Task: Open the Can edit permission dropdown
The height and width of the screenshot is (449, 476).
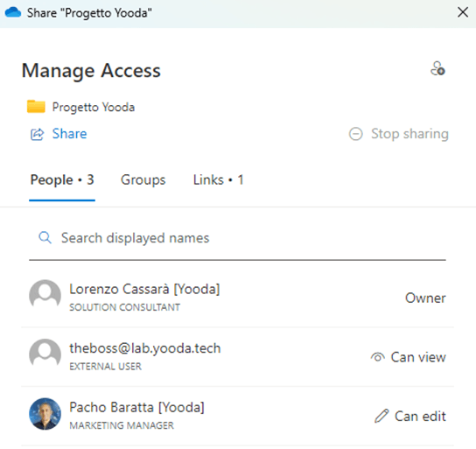Action: [410, 416]
